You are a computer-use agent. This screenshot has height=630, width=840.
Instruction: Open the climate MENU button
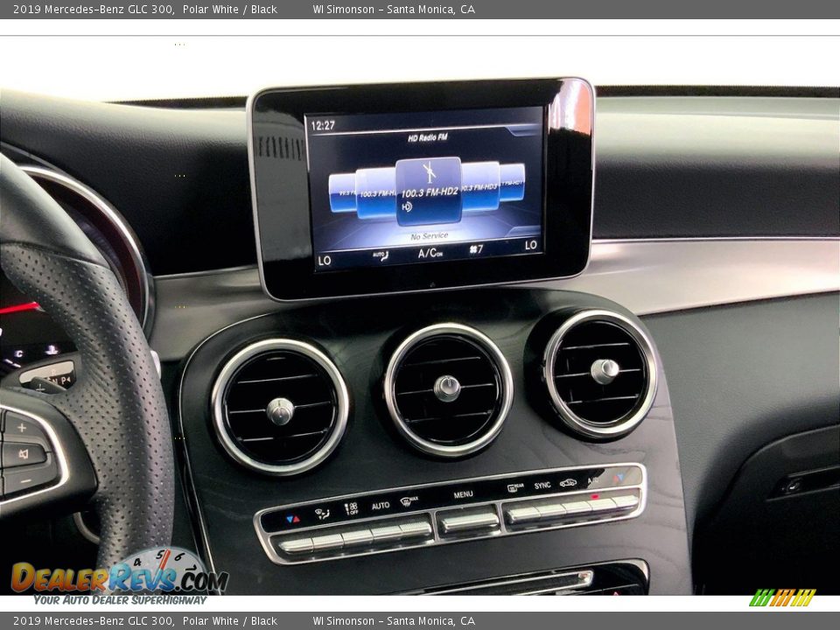[x=463, y=493]
